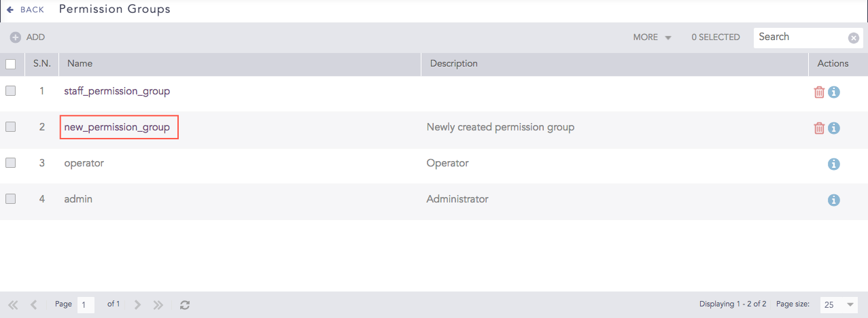Viewport: 868px width, 318px height.
Task: Sort by the Description column header
Action: [x=453, y=63]
